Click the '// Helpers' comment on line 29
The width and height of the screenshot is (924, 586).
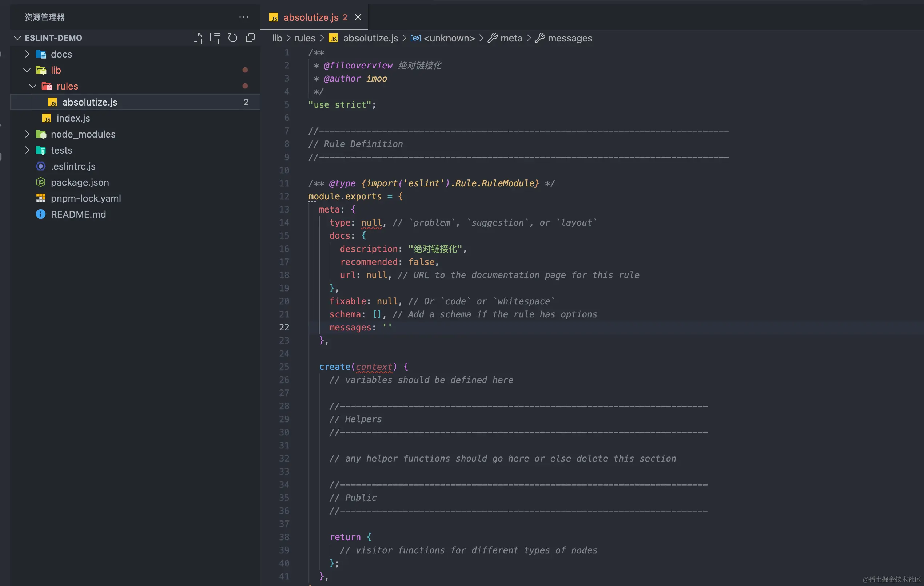[355, 419]
